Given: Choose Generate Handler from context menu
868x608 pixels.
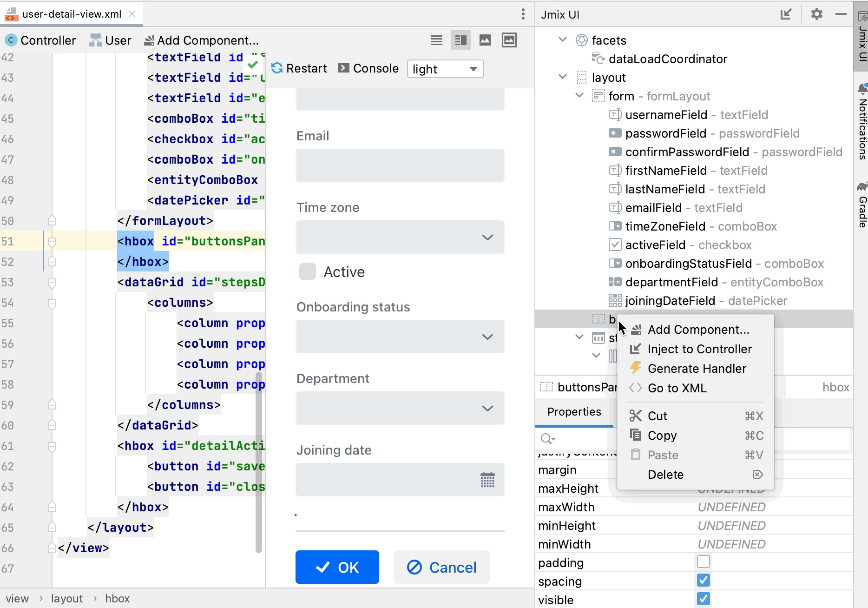Looking at the screenshot, I should (x=697, y=369).
